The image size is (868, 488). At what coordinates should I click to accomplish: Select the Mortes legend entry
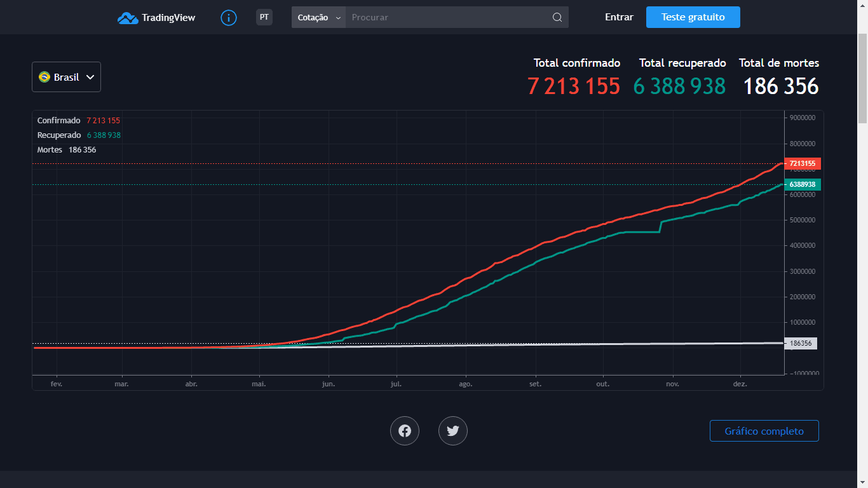(x=50, y=150)
